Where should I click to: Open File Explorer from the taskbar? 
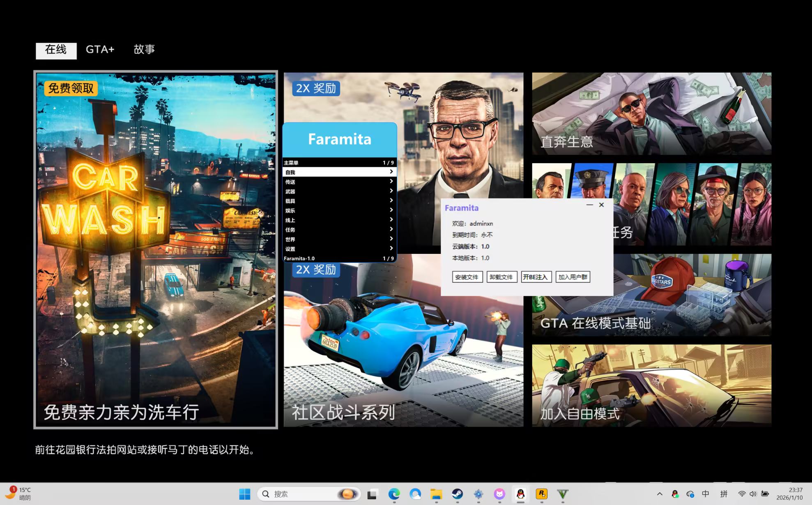(436, 494)
